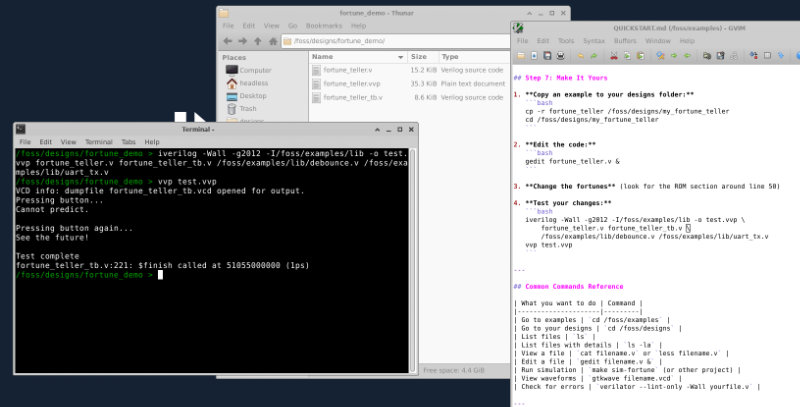Click the folder icon in Thunar's title bar
Image resolution: width=800 pixels, height=407 pixels.
[x=223, y=13]
